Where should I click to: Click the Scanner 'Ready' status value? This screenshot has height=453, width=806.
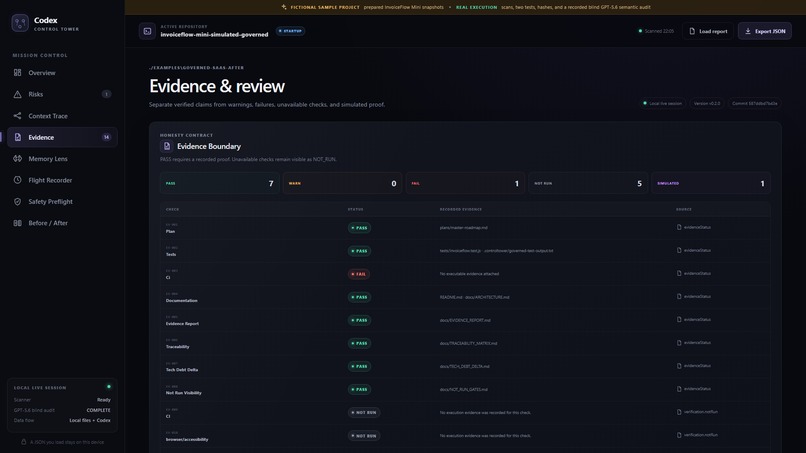[104, 400]
